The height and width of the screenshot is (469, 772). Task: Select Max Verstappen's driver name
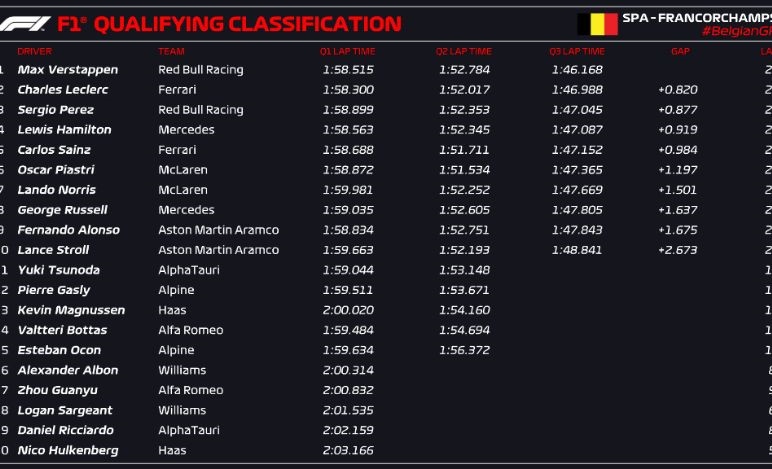point(67,70)
